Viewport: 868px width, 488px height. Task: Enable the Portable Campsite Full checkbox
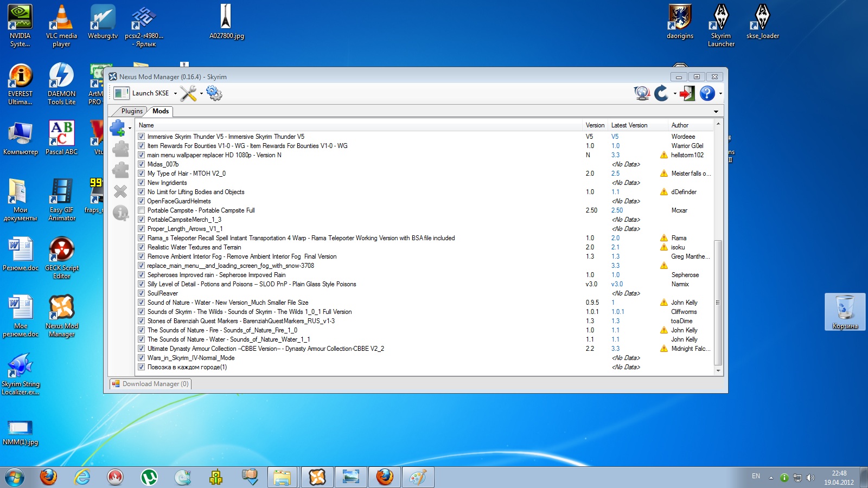(x=142, y=210)
